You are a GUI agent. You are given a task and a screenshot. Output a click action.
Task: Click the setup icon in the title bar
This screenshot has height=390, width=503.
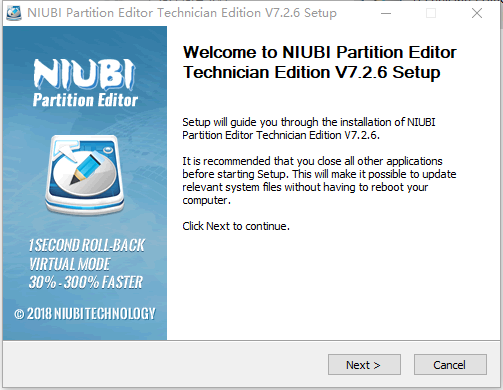coord(14,13)
